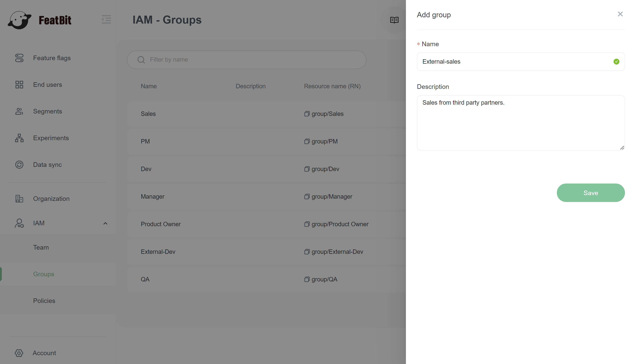Click the FeatBit bird logo
Viewport: 636px width, 364px height.
click(x=20, y=20)
